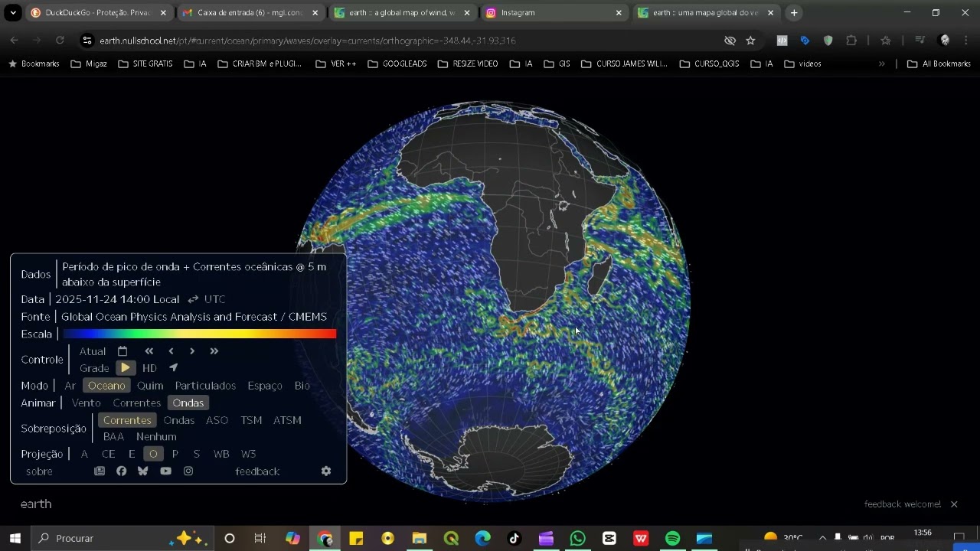
Task: Open the news/blog icon in panel footer
Action: pos(100,471)
